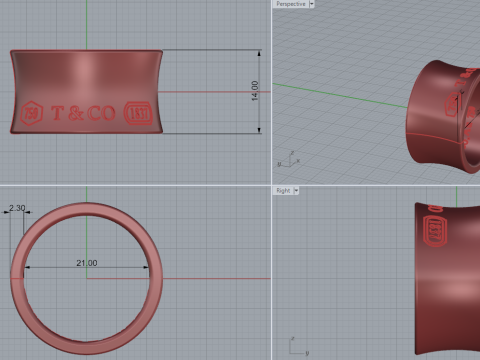Click the T & CO engraving on ring
The image size is (480, 360).
[x=83, y=113]
